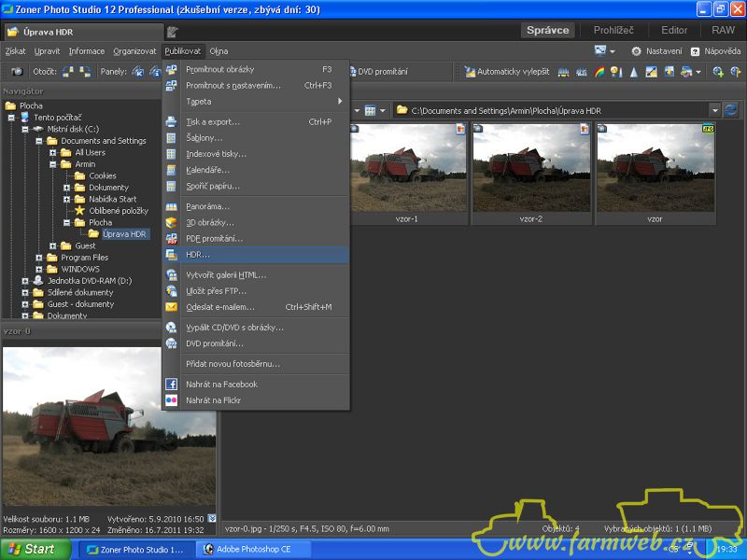The height and width of the screenshot is (560, 747).
Task: Open Nastavení via the gear icon
Action: tap(637, 51)
